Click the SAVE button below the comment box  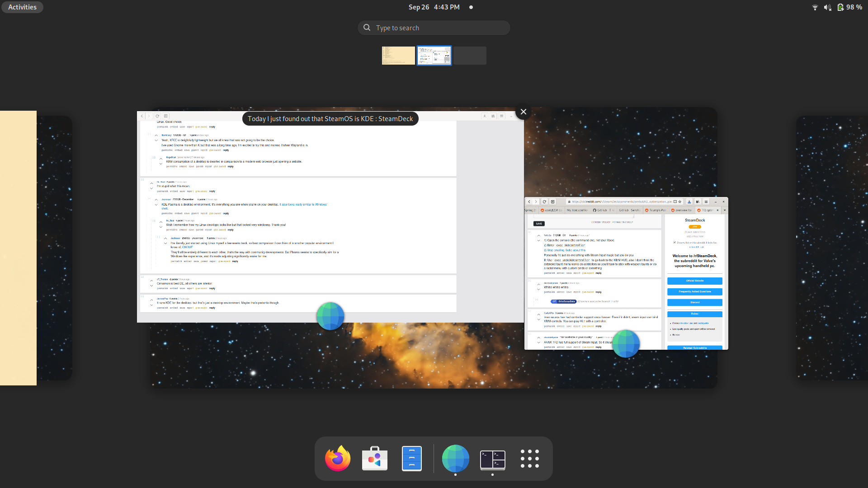pyautogui.click(x=539, y=224)
